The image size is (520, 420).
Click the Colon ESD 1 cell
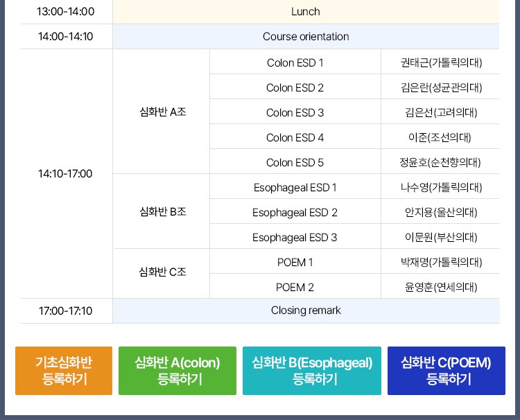click(295, 62)
